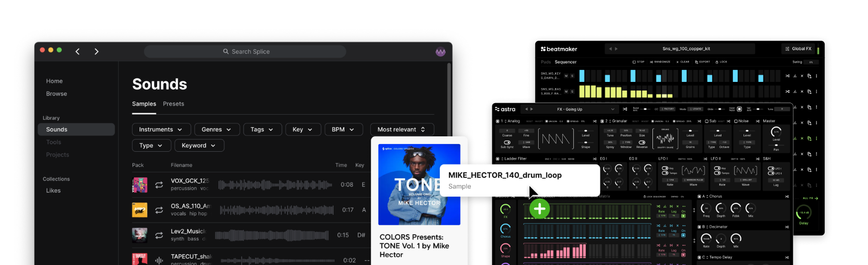The width and height of the screenshot is (868, 265).
Task: Randomize the SNS_WG_KEY track in Beatmaker
Action: pyautogui.click(x=787, y=76)
